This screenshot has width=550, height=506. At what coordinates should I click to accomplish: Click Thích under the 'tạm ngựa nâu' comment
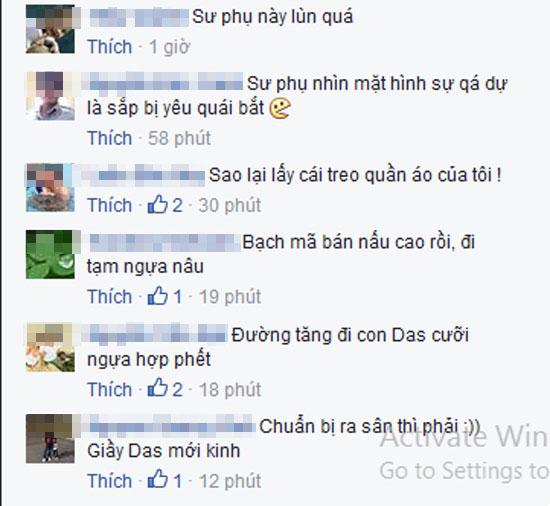(x=109, y=297)
